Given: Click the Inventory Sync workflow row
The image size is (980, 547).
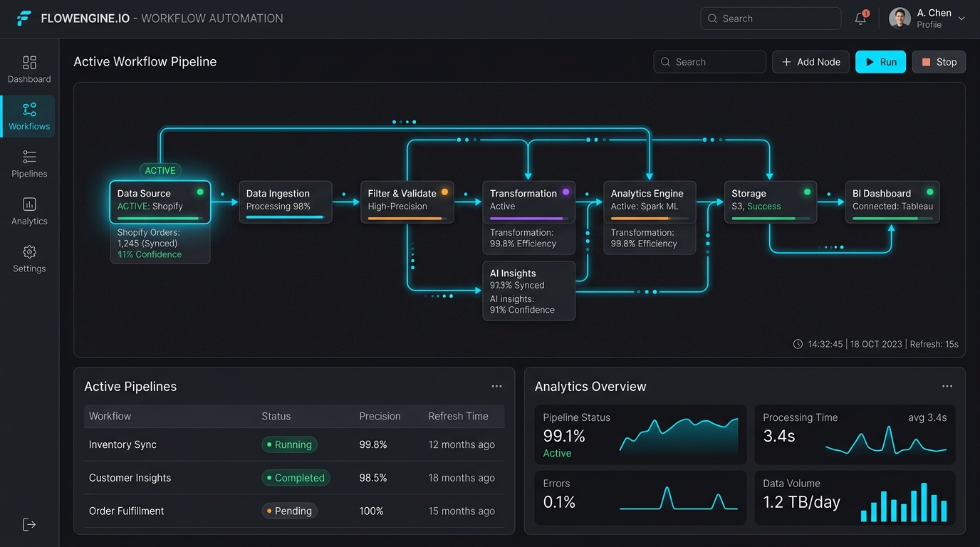Looking at the screenshot, I should click(x=294, y=444).
